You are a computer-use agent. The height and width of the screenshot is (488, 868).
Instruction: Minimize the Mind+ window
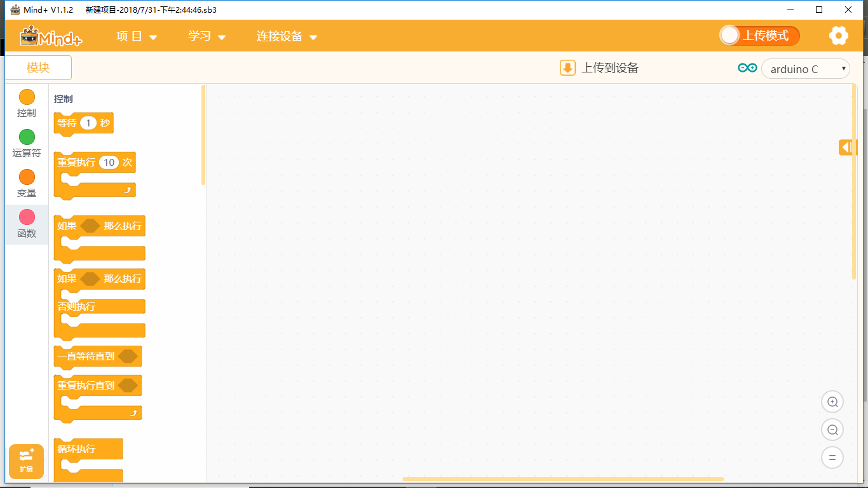point(790,10)
